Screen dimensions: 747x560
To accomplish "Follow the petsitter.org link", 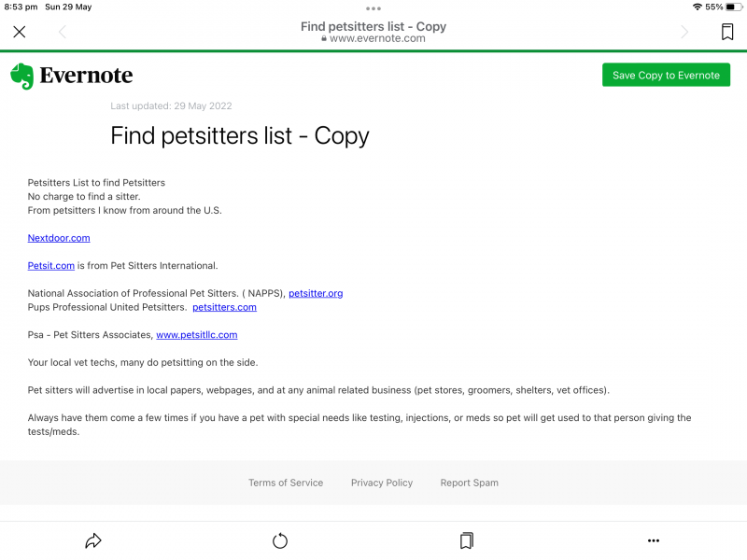I will click(316, 293).
